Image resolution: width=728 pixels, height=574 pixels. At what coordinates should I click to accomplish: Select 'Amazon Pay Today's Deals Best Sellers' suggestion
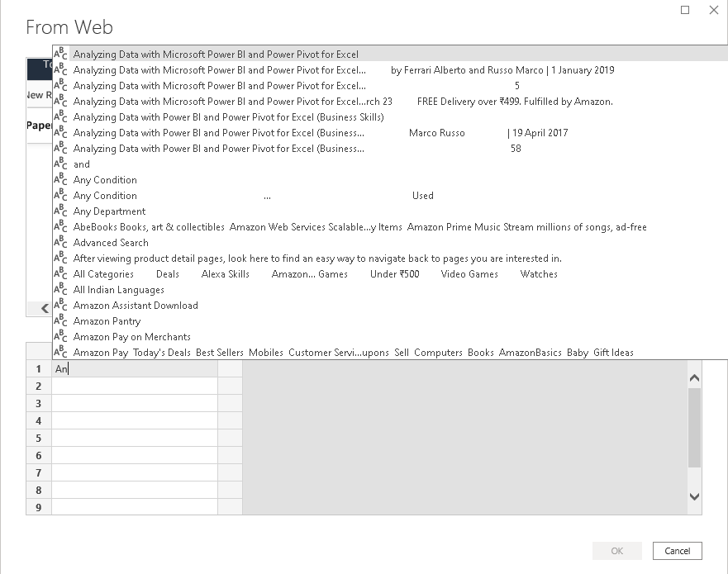point(390,353)
